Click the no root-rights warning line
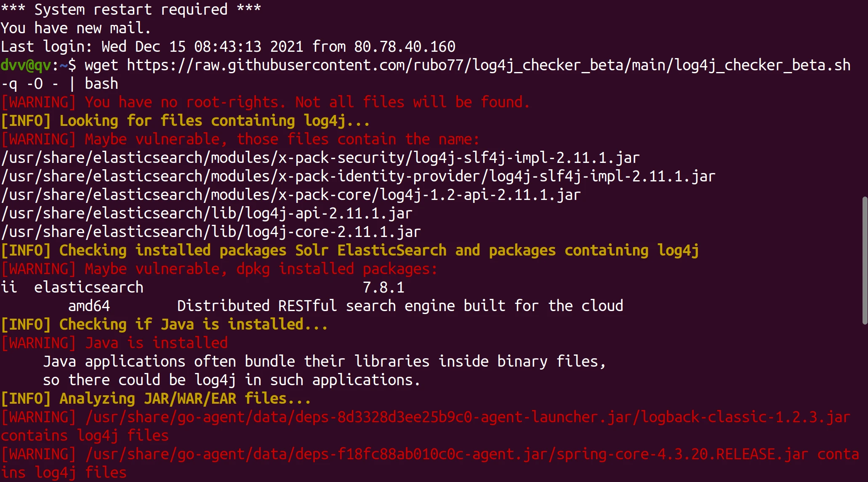Image resolution: width=868 pixels, height=482 pixels. tap(265, 102)
